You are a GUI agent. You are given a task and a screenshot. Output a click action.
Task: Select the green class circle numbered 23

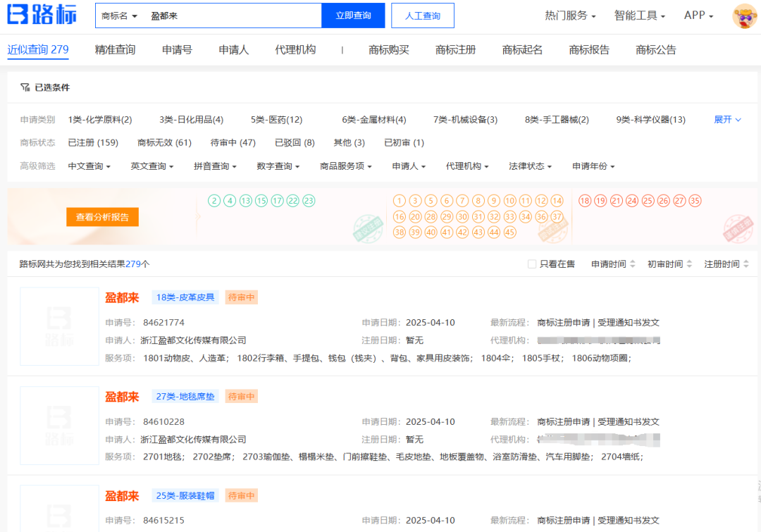309,201
